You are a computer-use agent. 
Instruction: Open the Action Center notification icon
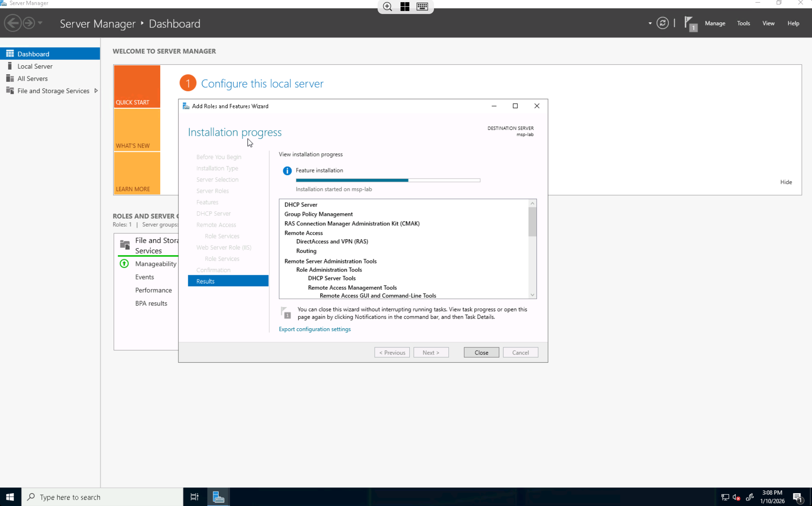pyautogui.click(x=797, y=497)
